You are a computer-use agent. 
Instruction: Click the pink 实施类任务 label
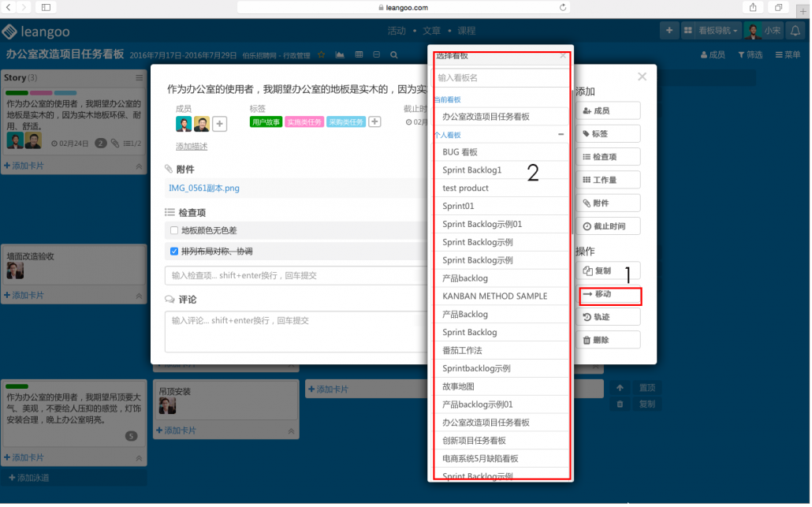[x=304, y=122]
